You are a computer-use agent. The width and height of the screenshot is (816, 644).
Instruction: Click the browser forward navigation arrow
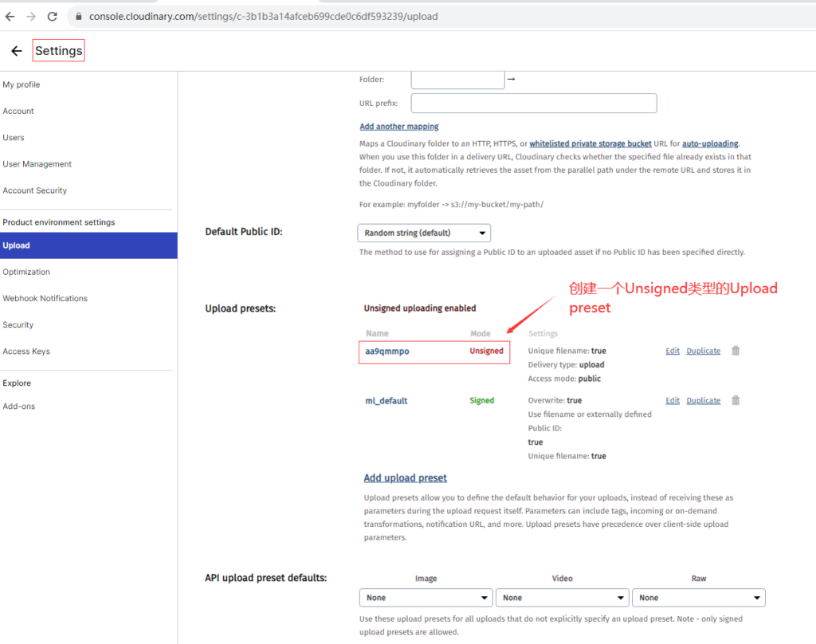31,17
